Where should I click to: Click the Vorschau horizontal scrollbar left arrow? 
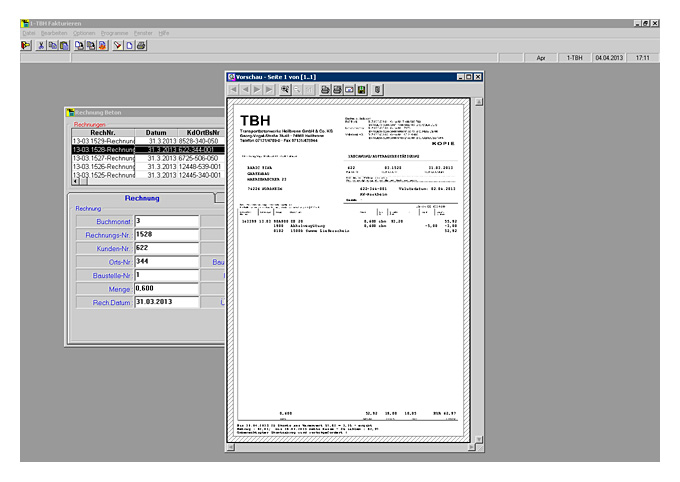pos(231,447)
